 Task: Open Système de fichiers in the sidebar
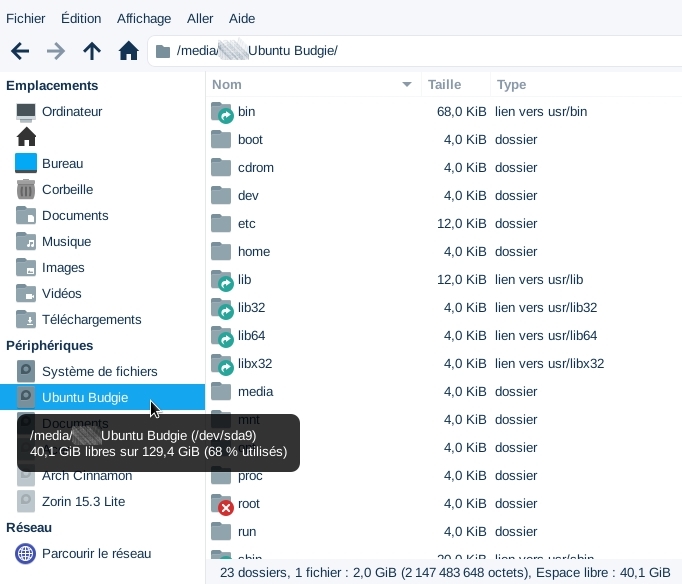(x=99, y=371)
